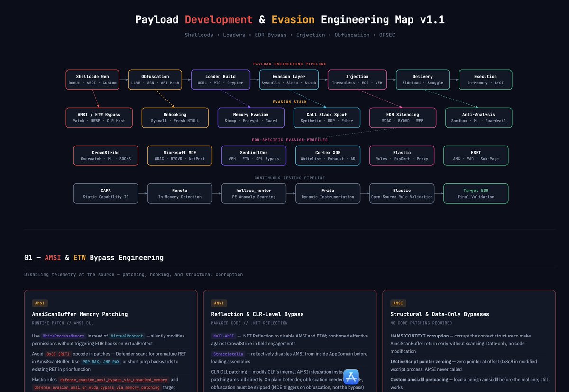Click the WriteProcessMemory code tag
Image resolution: width=569 pixels, height=392 pixels.
(64, 336)
